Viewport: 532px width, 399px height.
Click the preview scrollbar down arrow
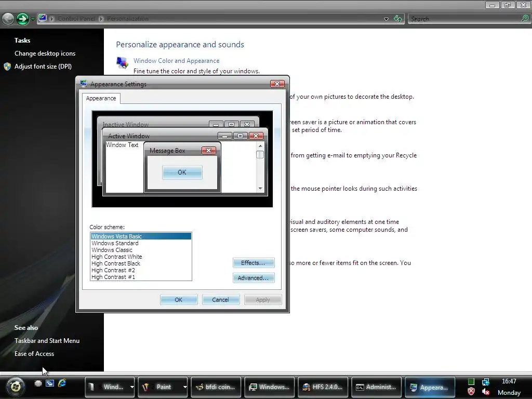pos(260,188)
